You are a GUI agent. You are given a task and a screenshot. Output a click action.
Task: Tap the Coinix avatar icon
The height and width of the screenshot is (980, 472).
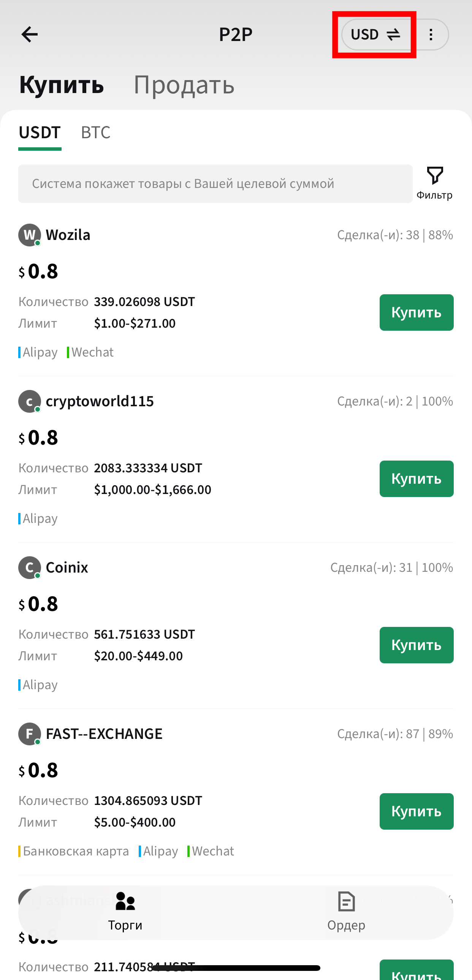point(30,568)
